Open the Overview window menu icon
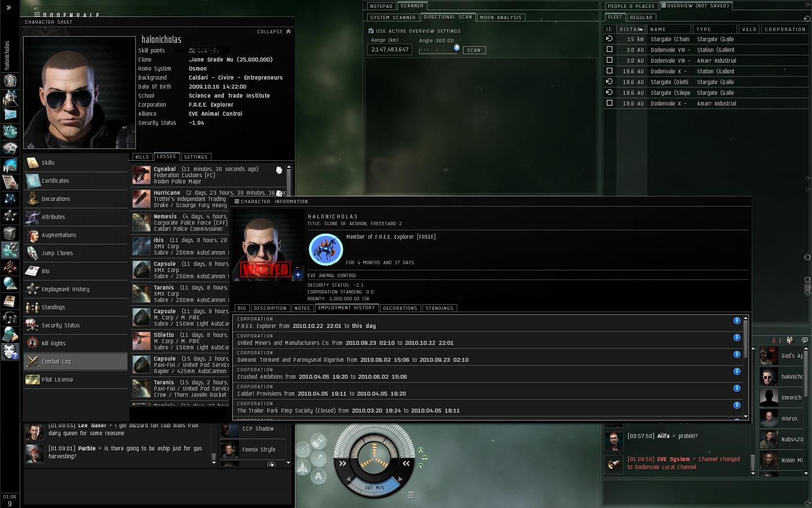 click(x=663, y=6)
